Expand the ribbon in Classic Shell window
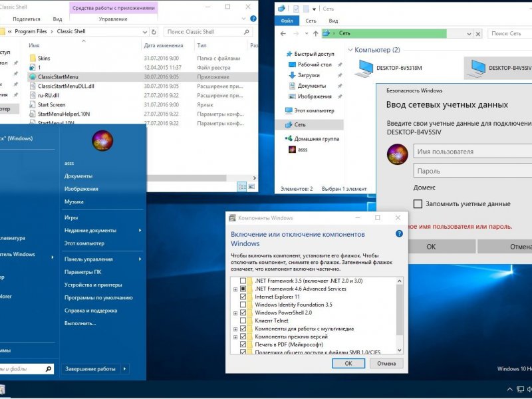This screenshot has height=399, width=532. 243,19
